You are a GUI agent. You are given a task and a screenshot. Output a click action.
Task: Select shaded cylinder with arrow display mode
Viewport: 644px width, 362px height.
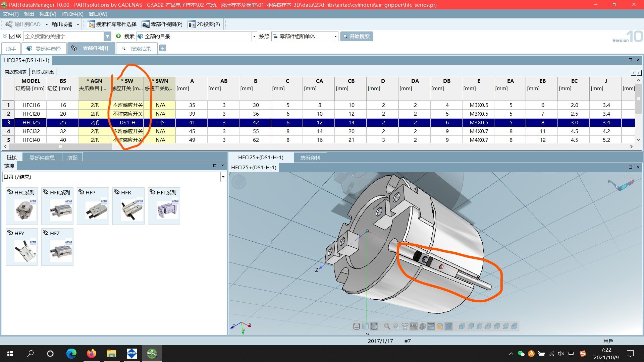point(365,326)
